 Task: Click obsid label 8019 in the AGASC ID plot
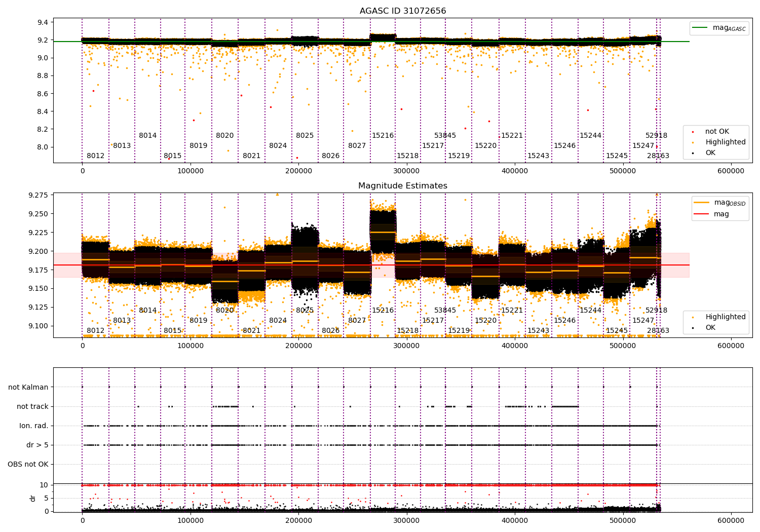click(199, 146)
